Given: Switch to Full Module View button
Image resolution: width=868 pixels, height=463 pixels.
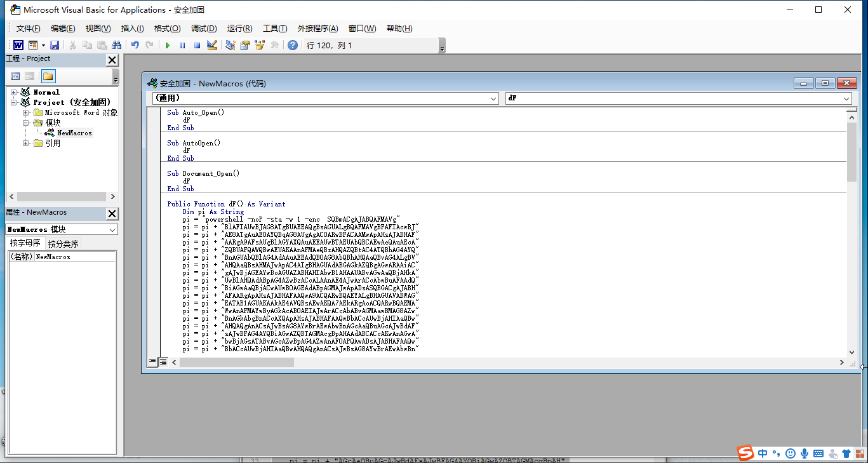Looking at the screenshot, I should pos(163,361).
